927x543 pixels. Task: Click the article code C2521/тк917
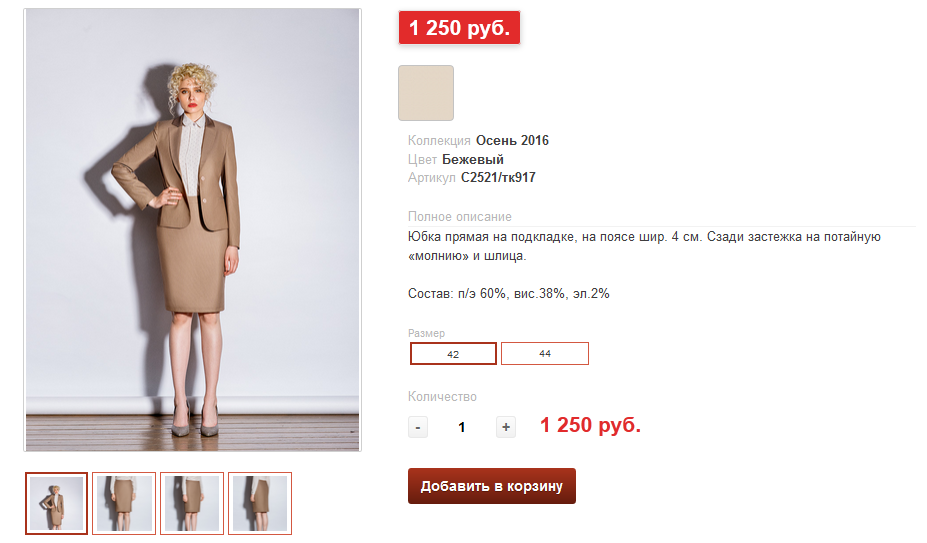498,178
